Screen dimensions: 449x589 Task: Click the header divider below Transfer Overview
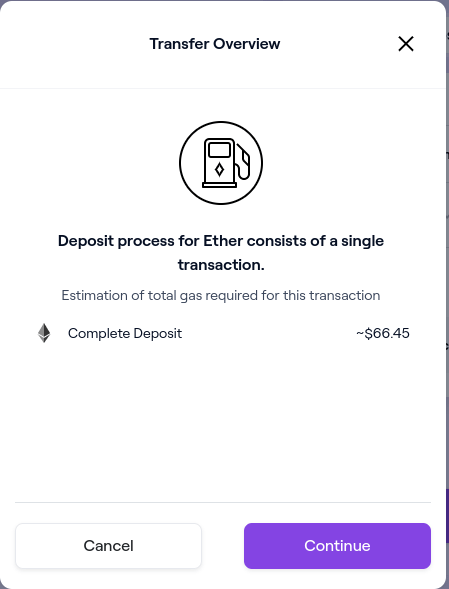tap(223, 89)
